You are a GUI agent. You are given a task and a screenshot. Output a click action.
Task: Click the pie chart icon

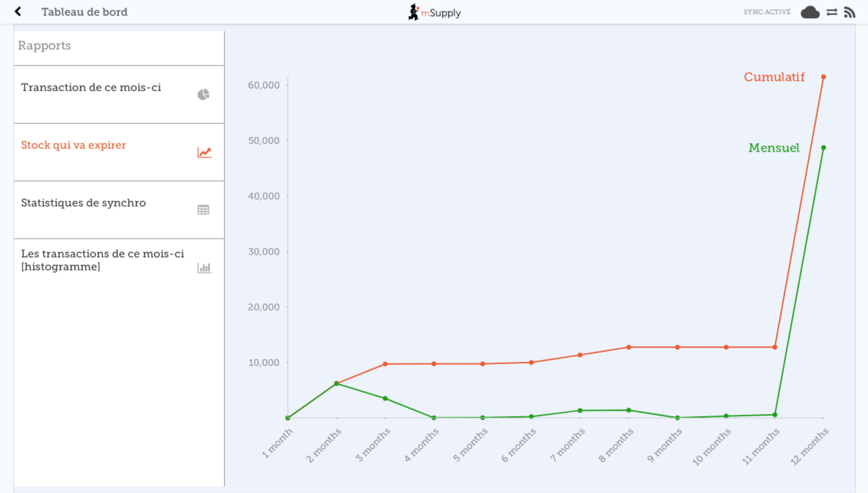pos(203,94)
